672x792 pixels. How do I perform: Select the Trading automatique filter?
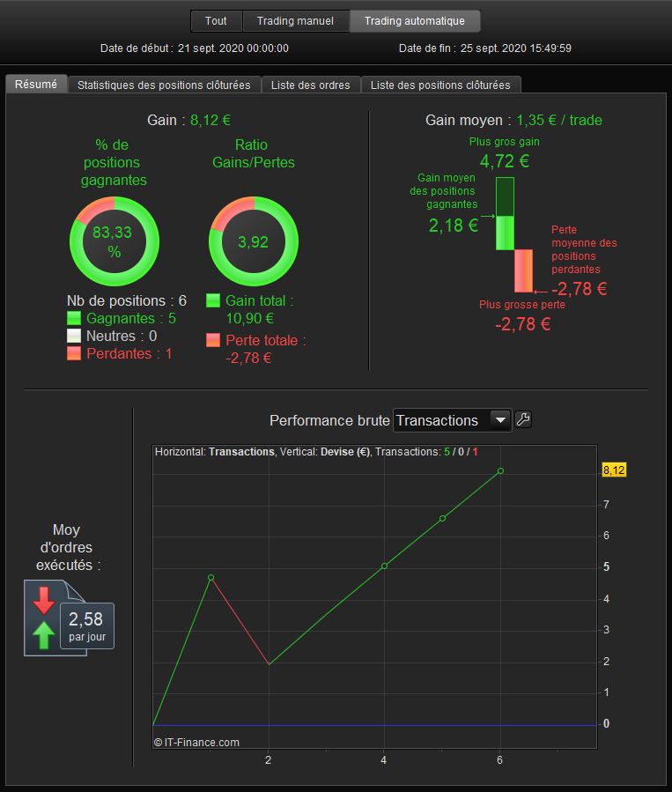(x=415, y=21)
